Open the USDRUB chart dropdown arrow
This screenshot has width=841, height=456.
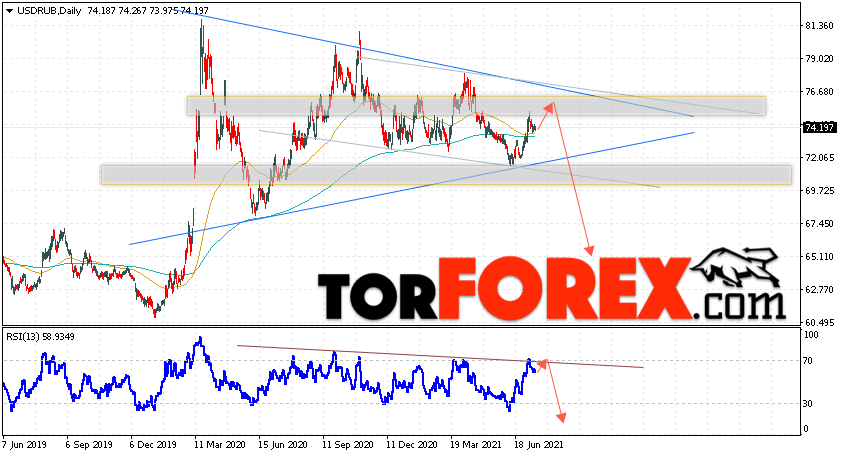[9, 11]
